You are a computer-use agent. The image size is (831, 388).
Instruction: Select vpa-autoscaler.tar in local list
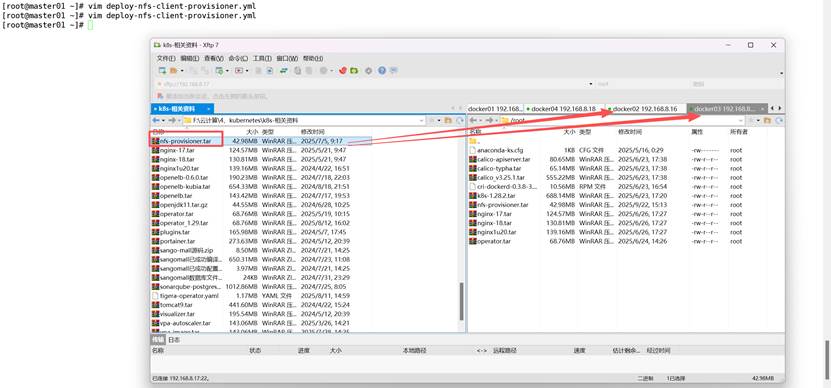point(181,323)
